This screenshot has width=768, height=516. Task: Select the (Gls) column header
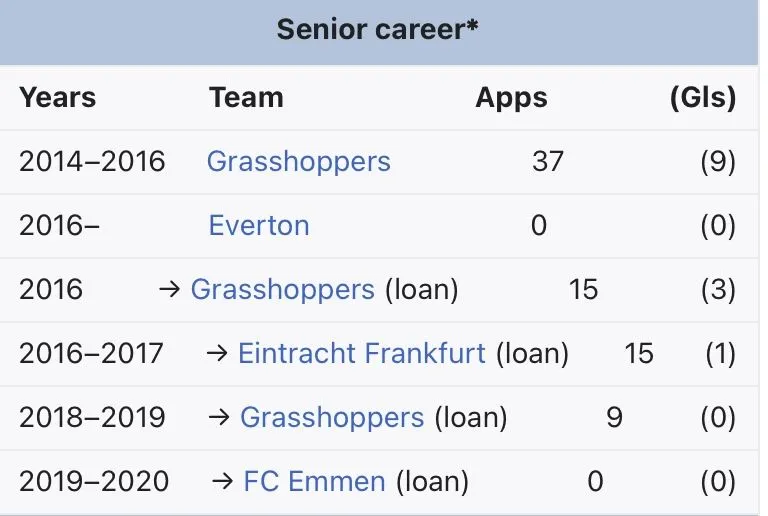703,97
